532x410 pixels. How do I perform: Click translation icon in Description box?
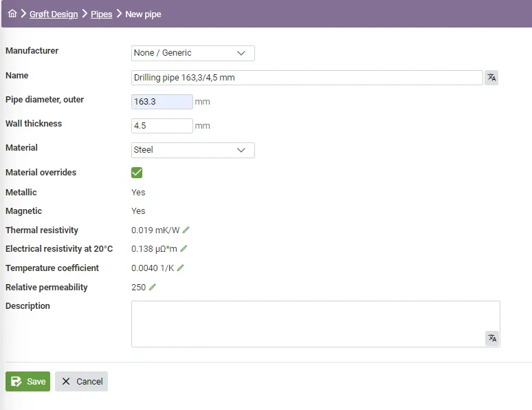point(492,338)
